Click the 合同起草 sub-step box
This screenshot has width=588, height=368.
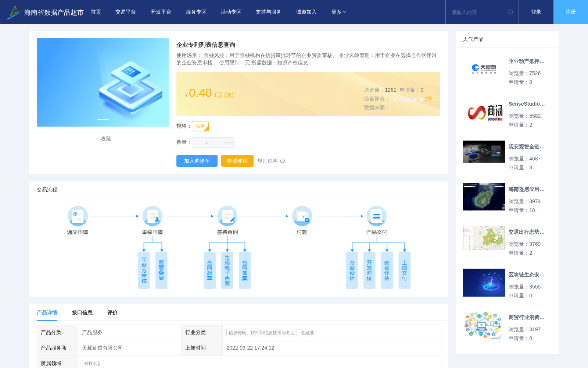(x=209, y=270)
